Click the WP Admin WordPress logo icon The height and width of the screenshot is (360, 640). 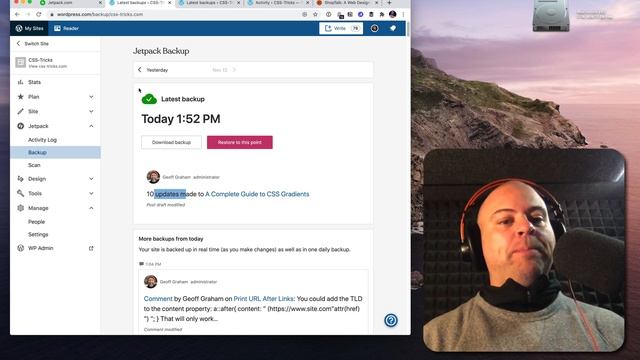pyautogui.click(x=20, y=248)
